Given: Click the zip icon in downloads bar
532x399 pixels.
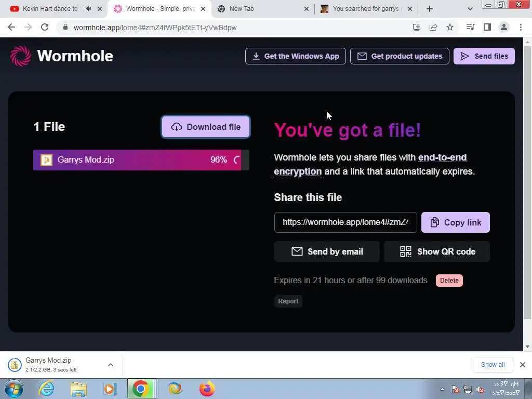Looking at the screenshot, I should (x=15, y=365).
